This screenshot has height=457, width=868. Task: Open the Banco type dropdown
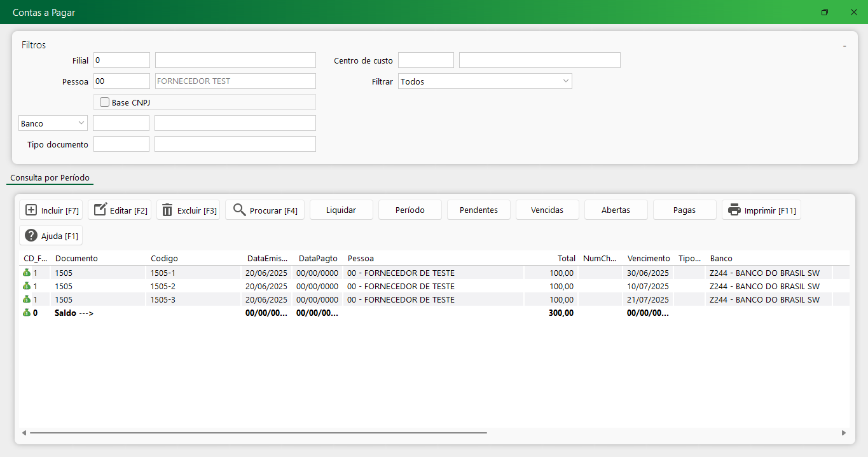tap(81, 123)
